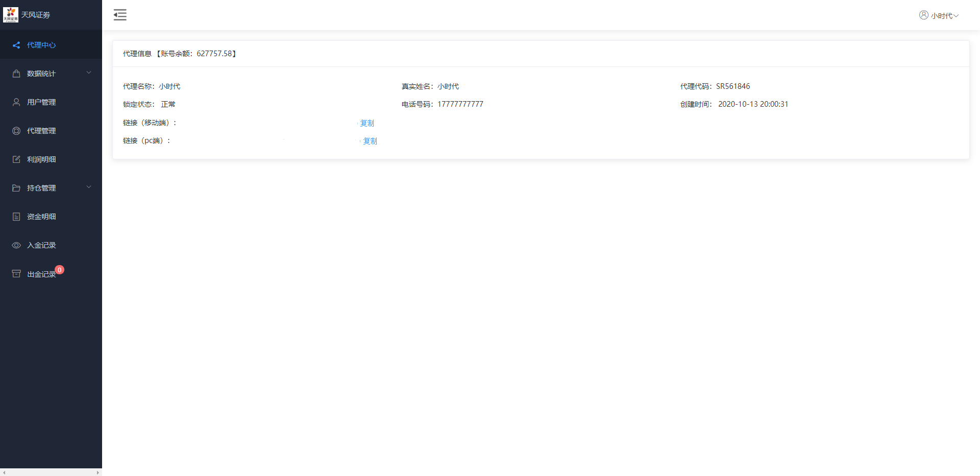Go to 出金记录 in the sidebar
980x476 pixels.
point(41,274)
